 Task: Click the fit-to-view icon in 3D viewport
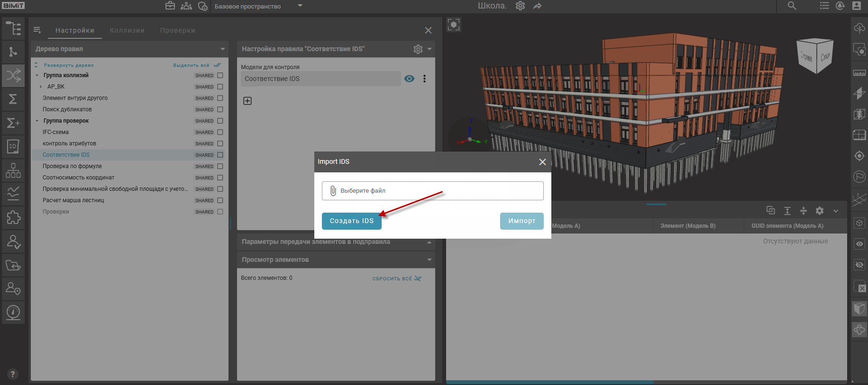tap(454, 25)
